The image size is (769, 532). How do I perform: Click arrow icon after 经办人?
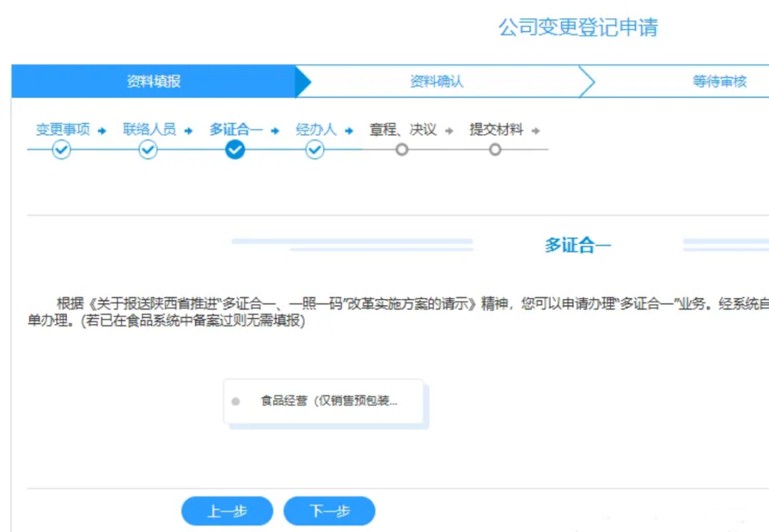349,130
